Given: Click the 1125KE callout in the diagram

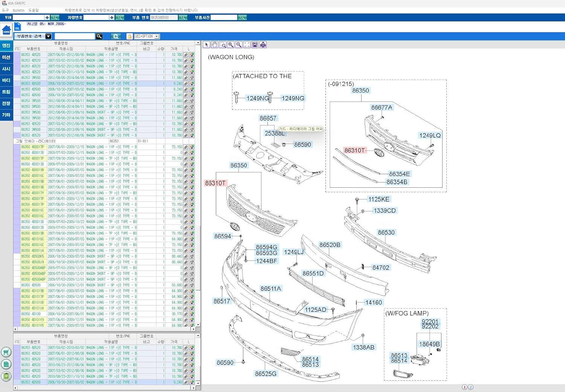Looking at the screenshot, I should [x=379, y=199].
